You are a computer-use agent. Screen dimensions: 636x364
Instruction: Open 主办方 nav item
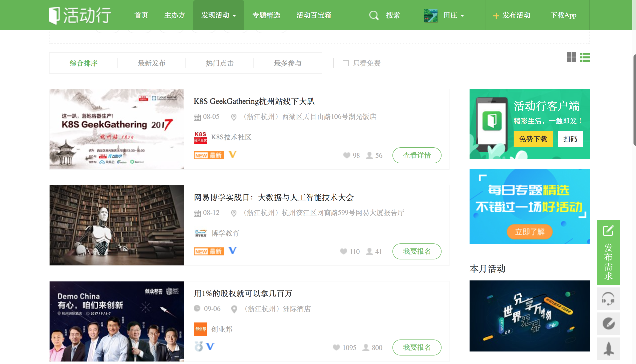click(x=174, y=15)
